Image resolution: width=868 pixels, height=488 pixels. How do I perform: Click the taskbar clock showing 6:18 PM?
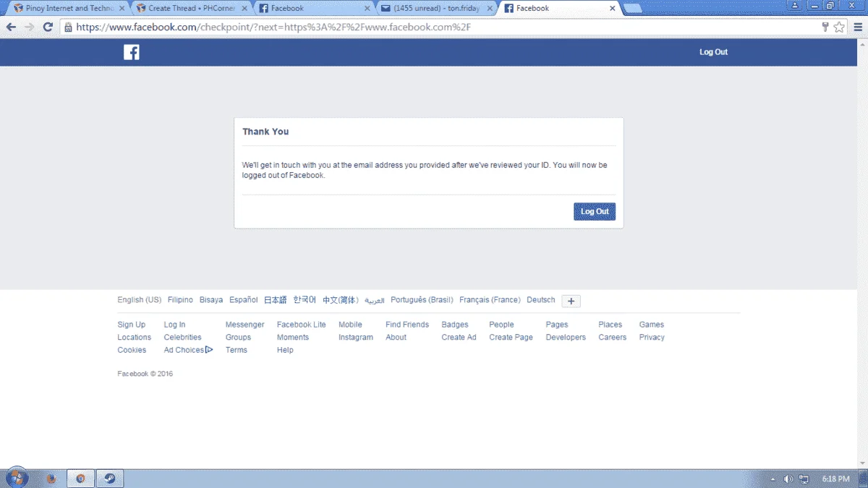coord(835,479)
